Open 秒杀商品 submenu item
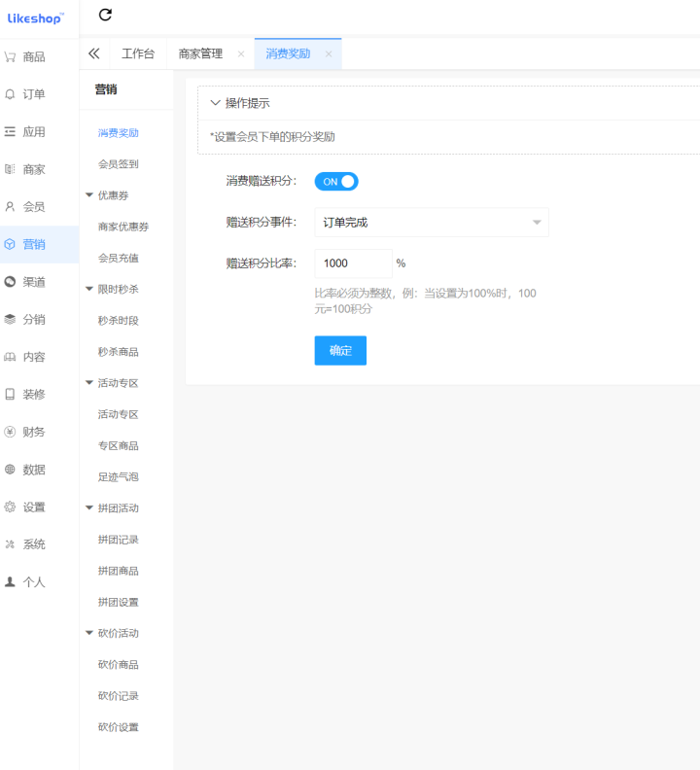 [118, 352]
